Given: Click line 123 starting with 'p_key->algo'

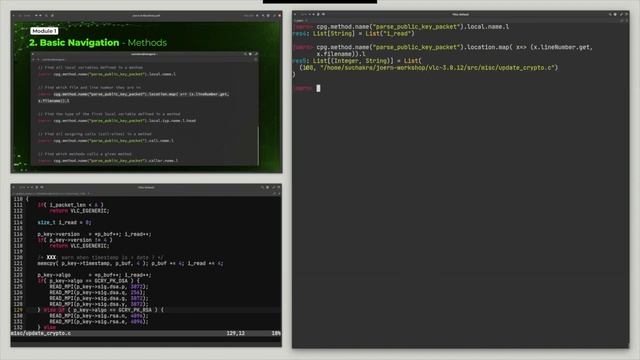Looking at the screenshot, I should [x=94, y=275].
